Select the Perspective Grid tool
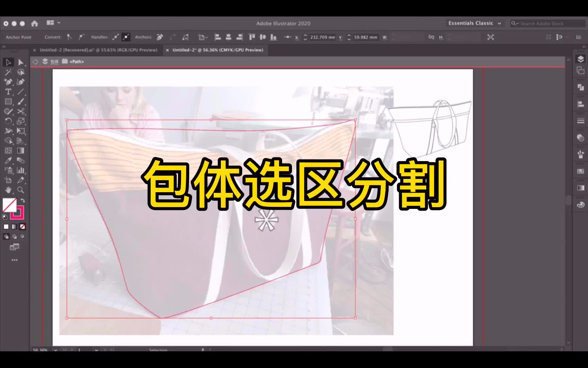The width and height of the screenshot is (588, 368). (x=21, y=141)
